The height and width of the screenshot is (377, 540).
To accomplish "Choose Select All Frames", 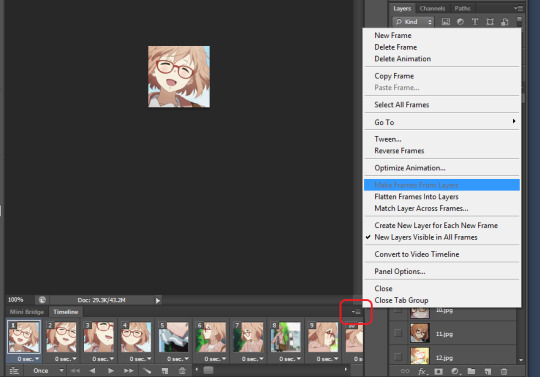I will point(442,105).
